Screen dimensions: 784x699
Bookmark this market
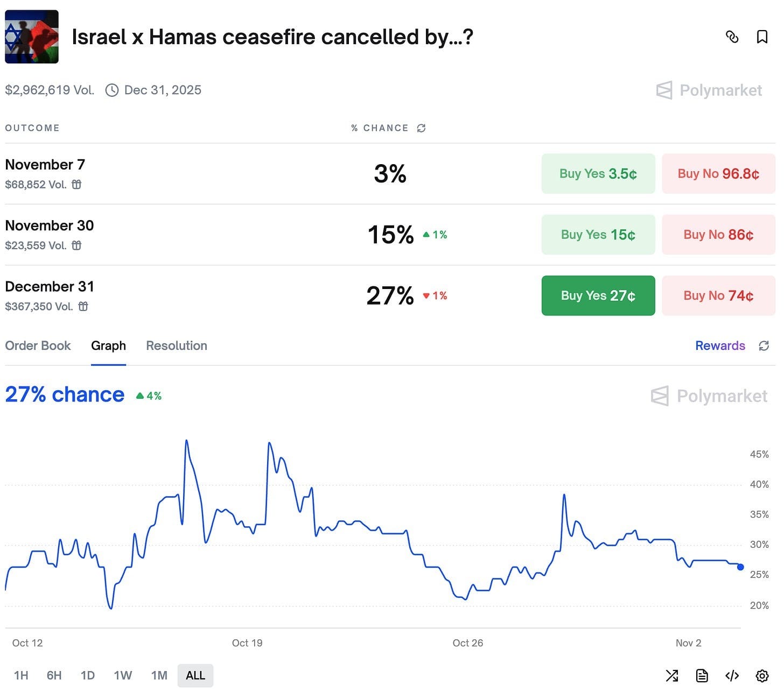(x=762, y=37)
